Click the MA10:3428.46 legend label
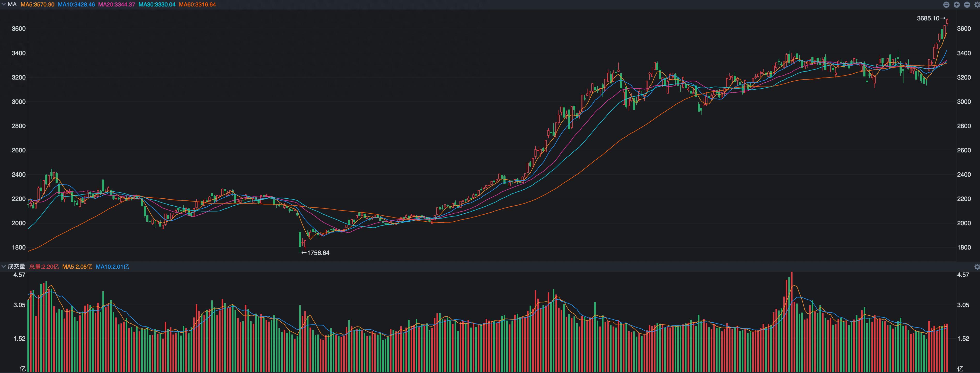Image resolution: width=980 pixels, height=373 pixels. pyautogui.click(x=76, y=5)
